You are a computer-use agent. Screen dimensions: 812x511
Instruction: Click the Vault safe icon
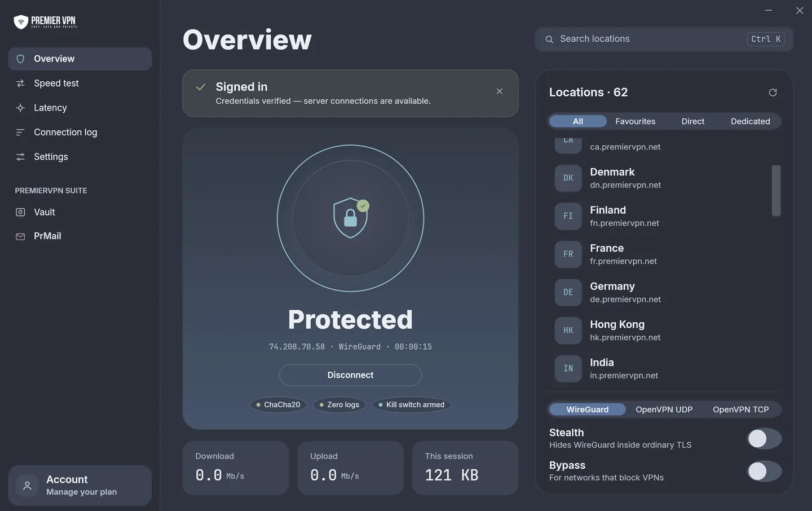[x=20, y=212]
